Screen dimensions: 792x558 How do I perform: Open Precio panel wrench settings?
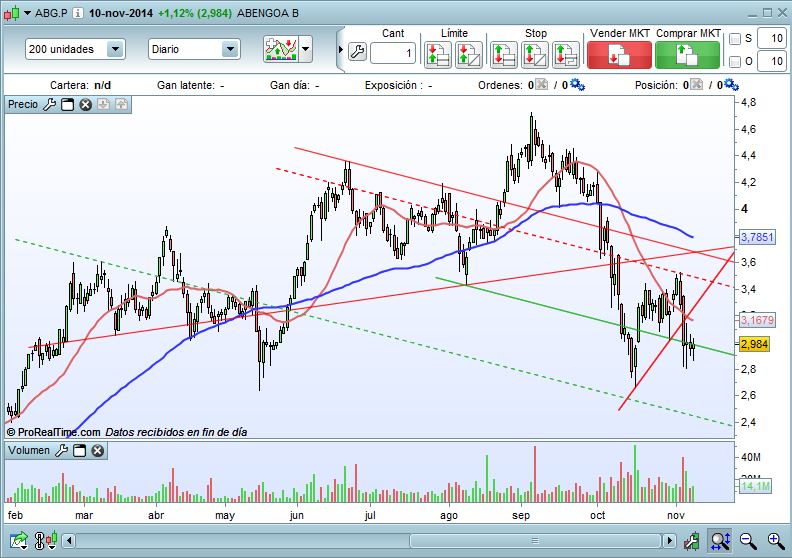(50, 105)
